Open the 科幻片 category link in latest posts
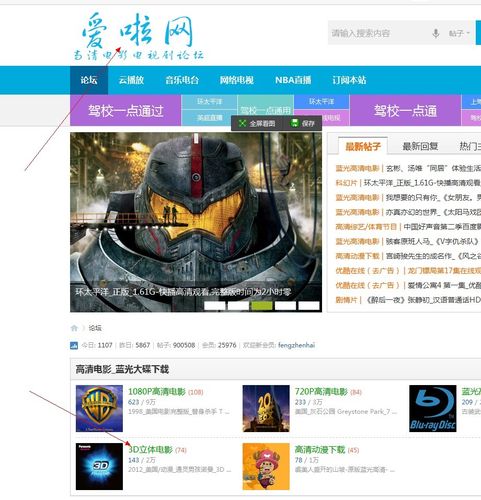 click(x=346, y=183)
